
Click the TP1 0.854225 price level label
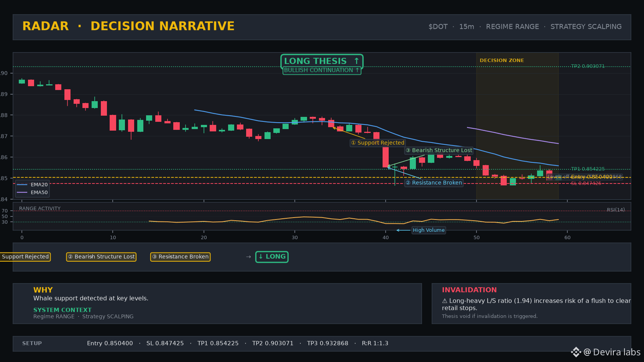coord(588,169)
